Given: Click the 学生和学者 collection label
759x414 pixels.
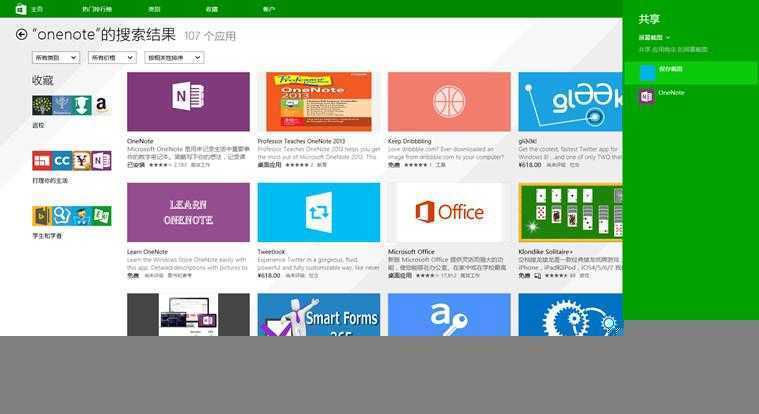Looking at the screenshot, I should [x=47, y=236].
